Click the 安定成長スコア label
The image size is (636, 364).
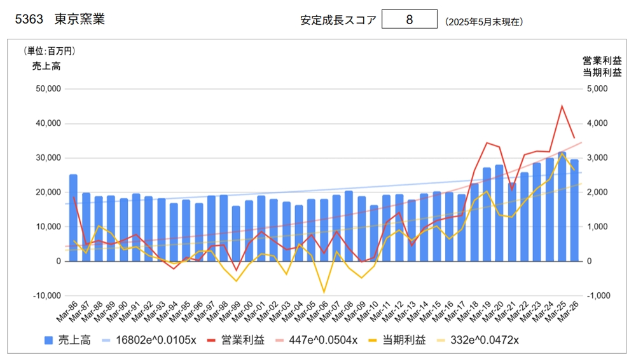coord(338,20)
